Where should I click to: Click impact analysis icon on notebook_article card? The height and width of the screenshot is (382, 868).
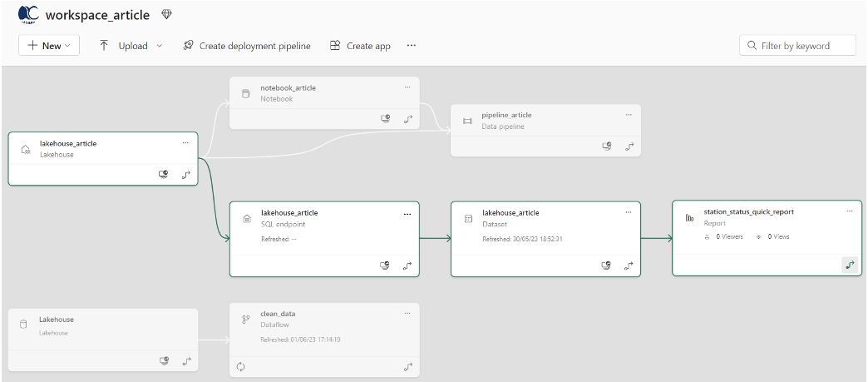(x=385, y=119)
